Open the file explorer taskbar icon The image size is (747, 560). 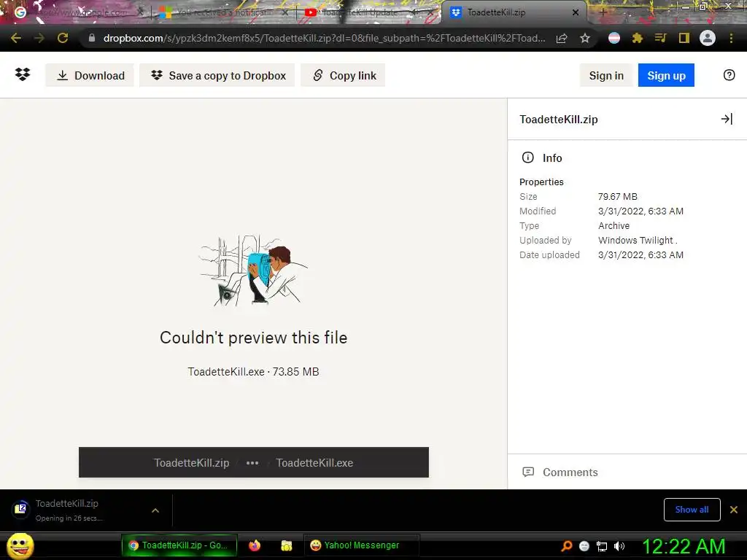tap(286, 545)
